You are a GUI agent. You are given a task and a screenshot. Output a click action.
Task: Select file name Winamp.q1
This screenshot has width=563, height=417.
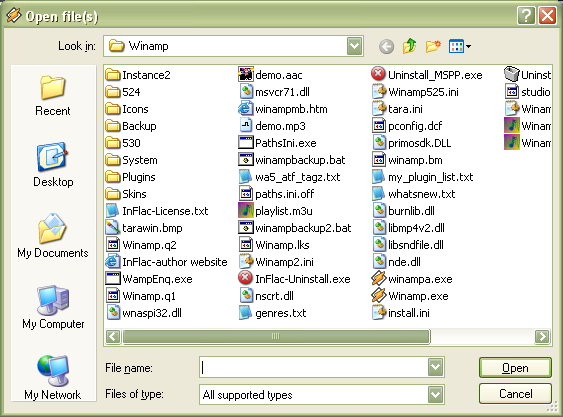point(149,296)
